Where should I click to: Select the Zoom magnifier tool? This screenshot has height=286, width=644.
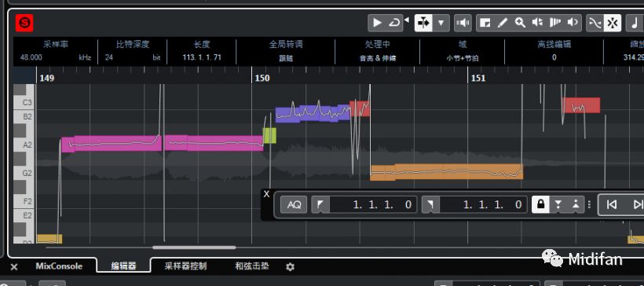point(521,23)
